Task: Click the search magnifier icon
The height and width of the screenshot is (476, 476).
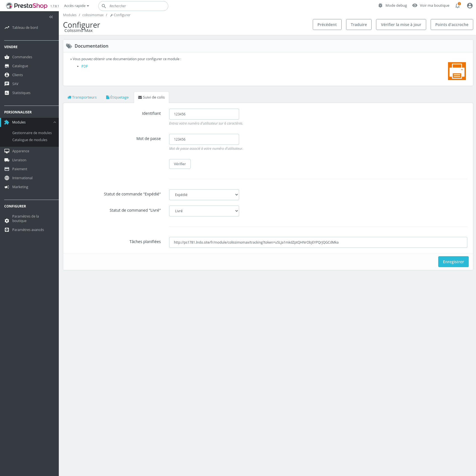Action: click(x=104, y=6)
